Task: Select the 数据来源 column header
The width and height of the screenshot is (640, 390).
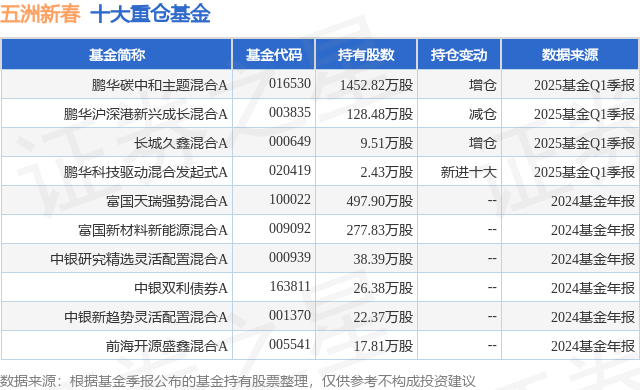Action: click(x=570, y=55)
